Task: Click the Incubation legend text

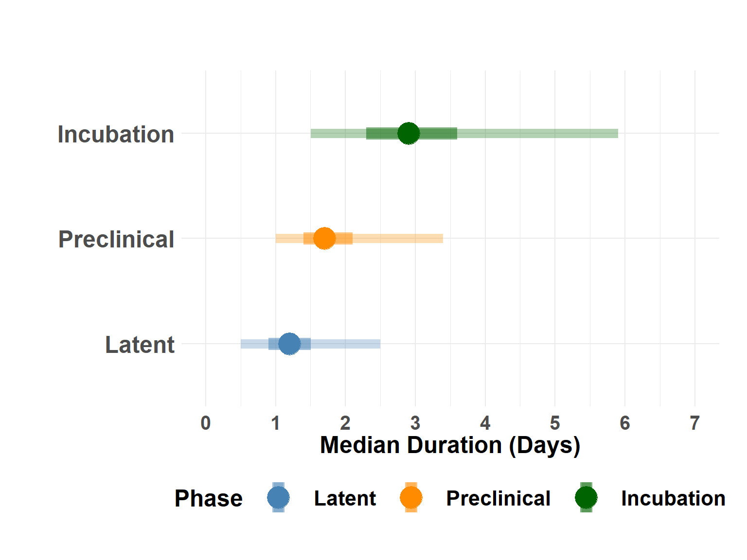Action: tap(673, 498)
